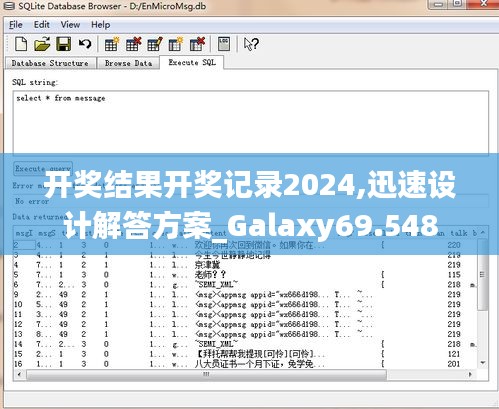The height and width of the screenshot is (409, 499).
Task: Click the msgId cell 15
Action: click(x=18, y=354)
